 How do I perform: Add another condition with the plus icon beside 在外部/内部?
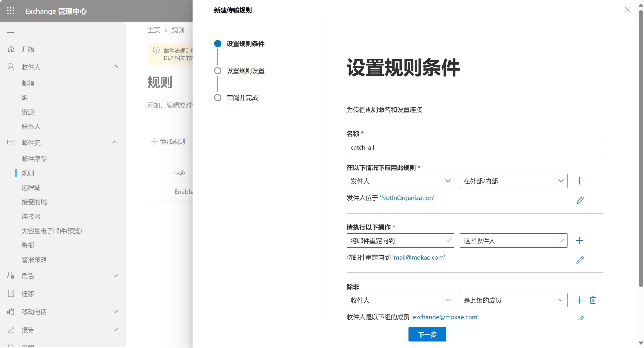(579, 181)
